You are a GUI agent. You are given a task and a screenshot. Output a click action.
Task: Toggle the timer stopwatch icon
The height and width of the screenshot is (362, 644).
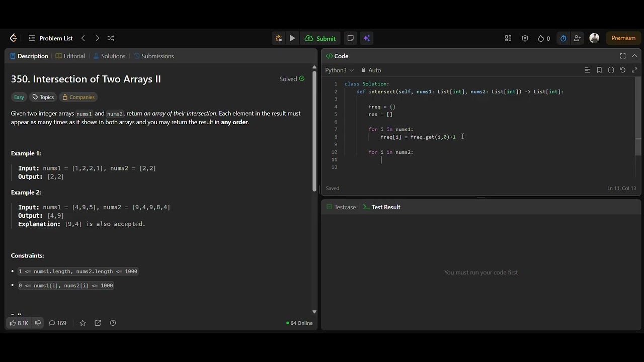563,38
